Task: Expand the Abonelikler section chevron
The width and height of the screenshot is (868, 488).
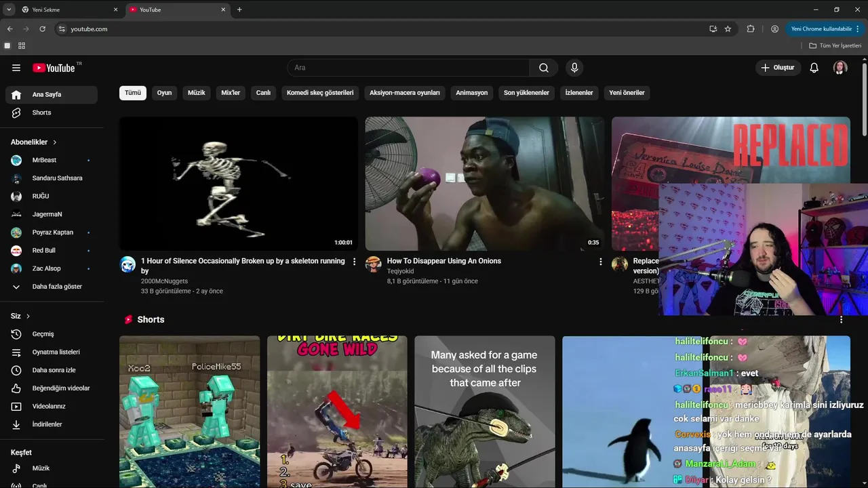Action: [55, 142]
